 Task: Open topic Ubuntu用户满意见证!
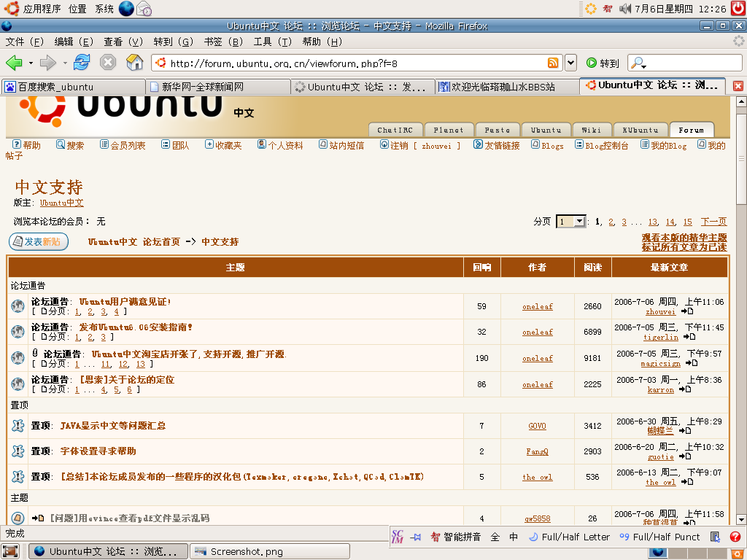[x=125, y=301]
